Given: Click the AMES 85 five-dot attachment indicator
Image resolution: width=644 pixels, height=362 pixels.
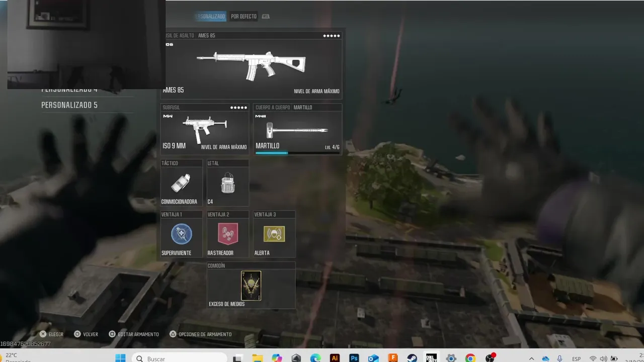Looking at the screenshot, I should 332,36.
